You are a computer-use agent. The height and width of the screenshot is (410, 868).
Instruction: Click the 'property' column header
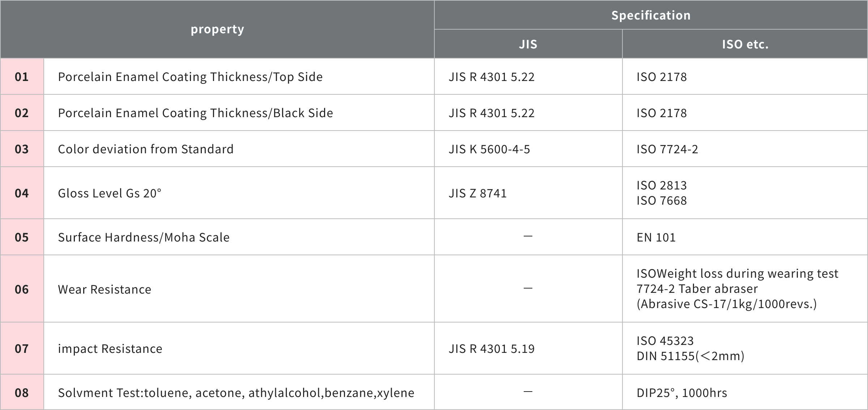(x=217, y=29)
